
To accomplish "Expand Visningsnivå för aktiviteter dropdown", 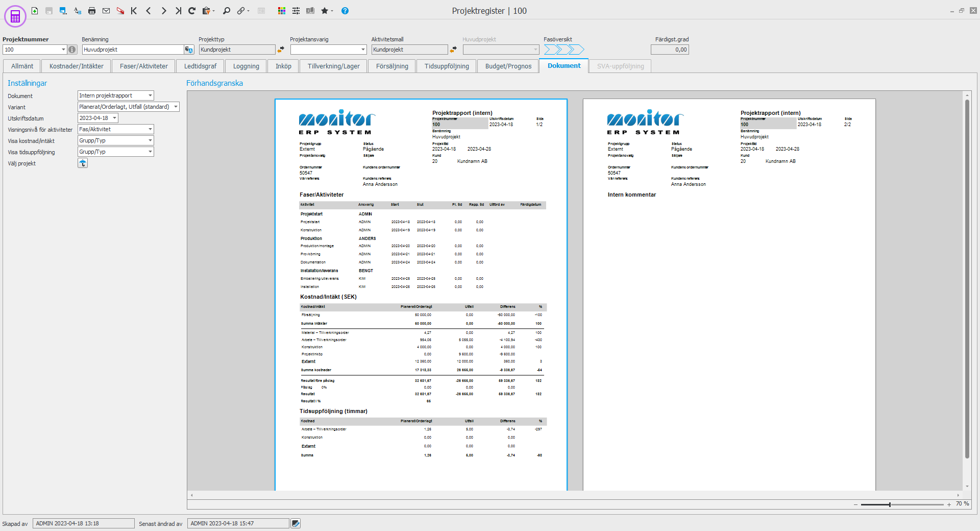I will pyautogui.click(x=150, y=129).
